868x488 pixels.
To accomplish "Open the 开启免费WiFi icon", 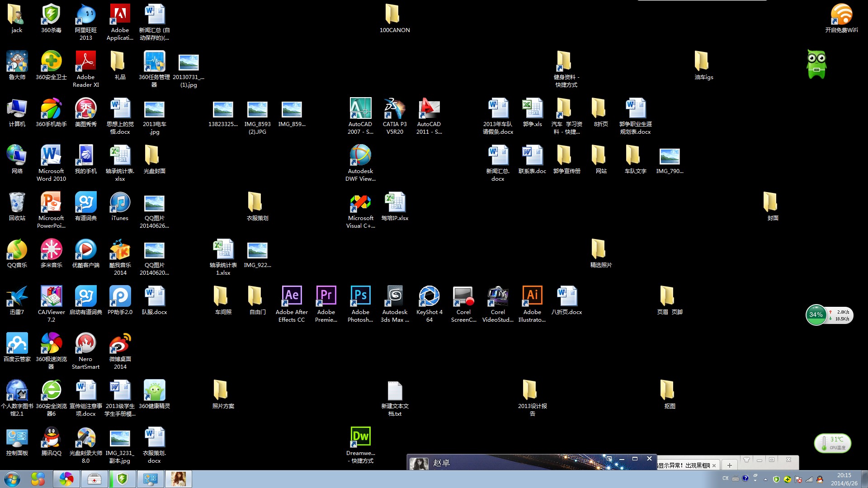I will click(x=841, y=18).
